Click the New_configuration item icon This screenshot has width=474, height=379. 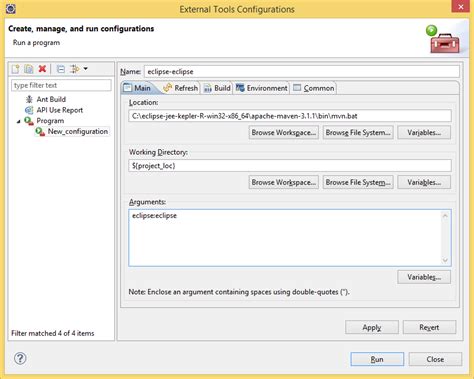coord(40,132)
